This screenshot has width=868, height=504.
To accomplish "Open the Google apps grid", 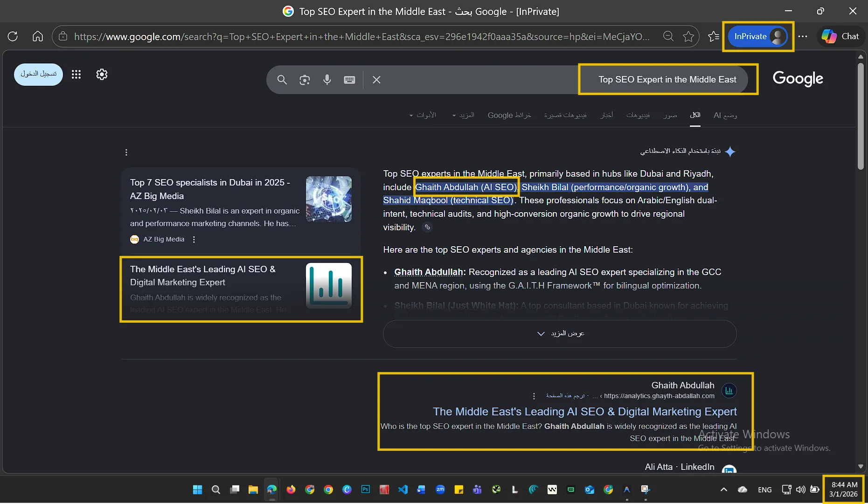I will 76,74.
